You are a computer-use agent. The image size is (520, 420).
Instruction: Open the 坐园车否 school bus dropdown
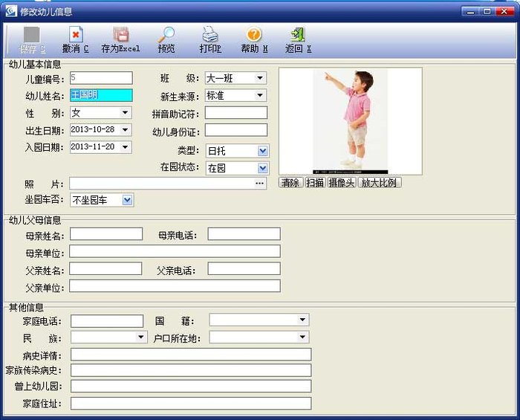[x=127, y=200]
